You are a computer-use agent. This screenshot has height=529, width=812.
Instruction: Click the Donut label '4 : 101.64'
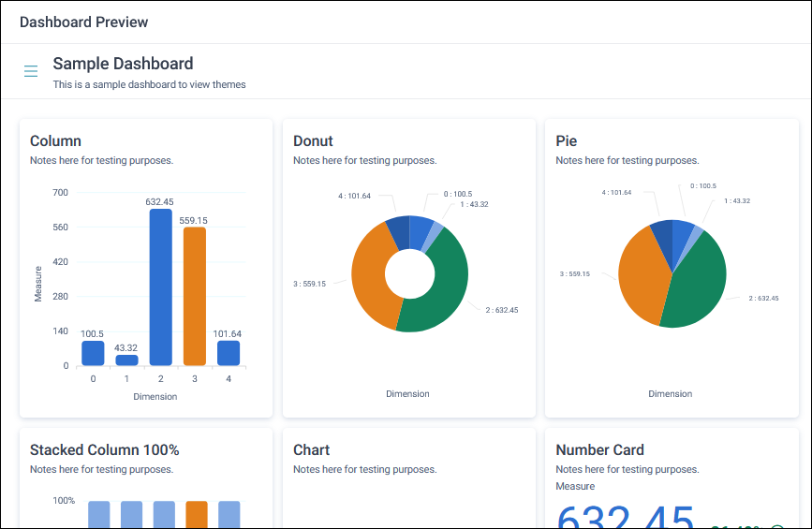354,196
